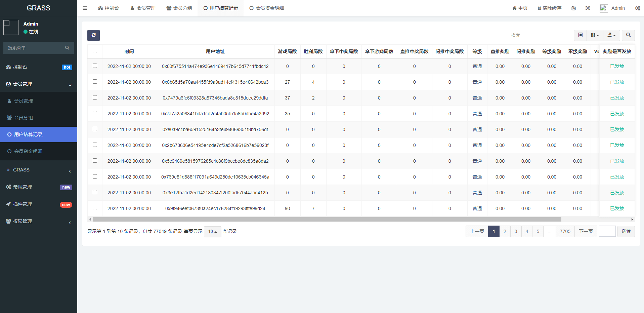644x313 pixels.
Task: Click the fullscreen expand icon in header
Action: click(588, 8)
